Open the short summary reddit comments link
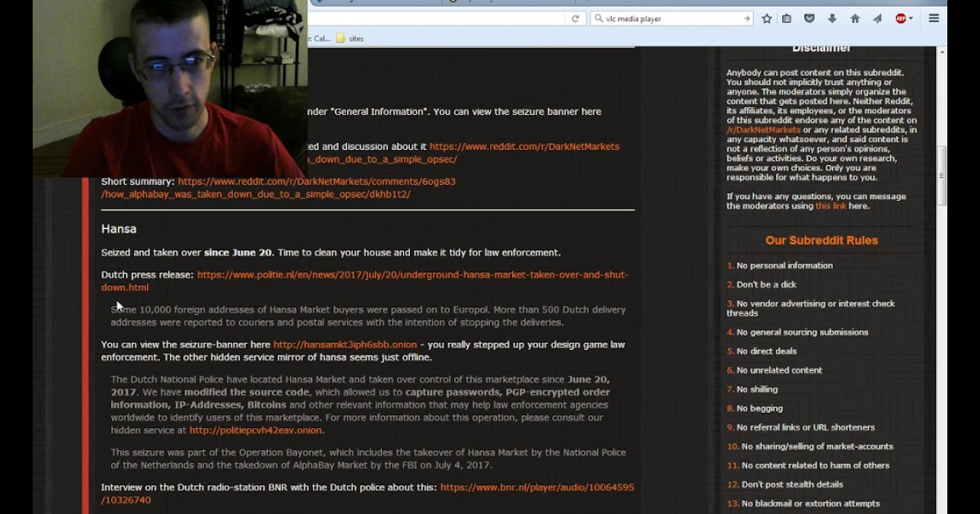 pos(278,188)
